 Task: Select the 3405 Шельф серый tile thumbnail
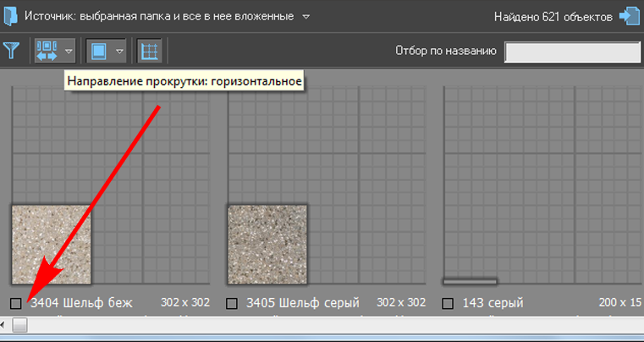coord(267,244)
